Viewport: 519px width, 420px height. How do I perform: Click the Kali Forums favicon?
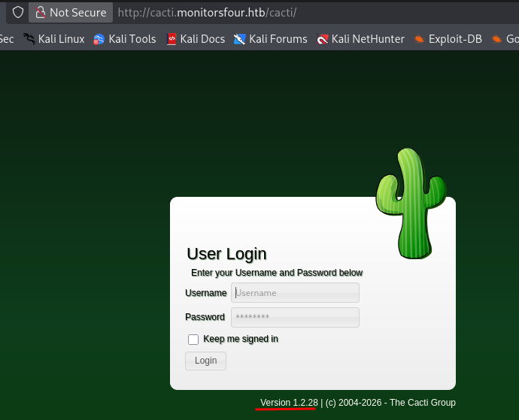(240, 39)
